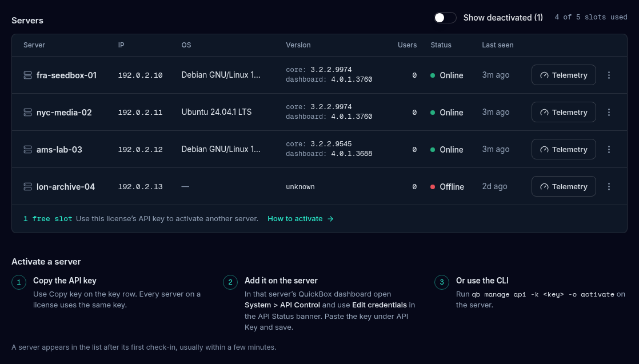Select the ams-lab-03 server name
This screenshot has width=639, height=364.
pyautogui.click(x=59, y=150)
